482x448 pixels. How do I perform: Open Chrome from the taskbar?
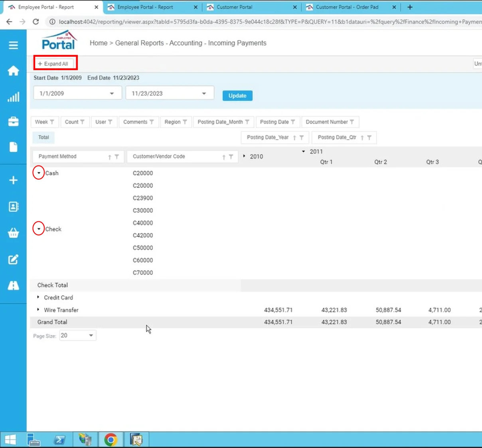pyautogui.click(x=111, y=440)
